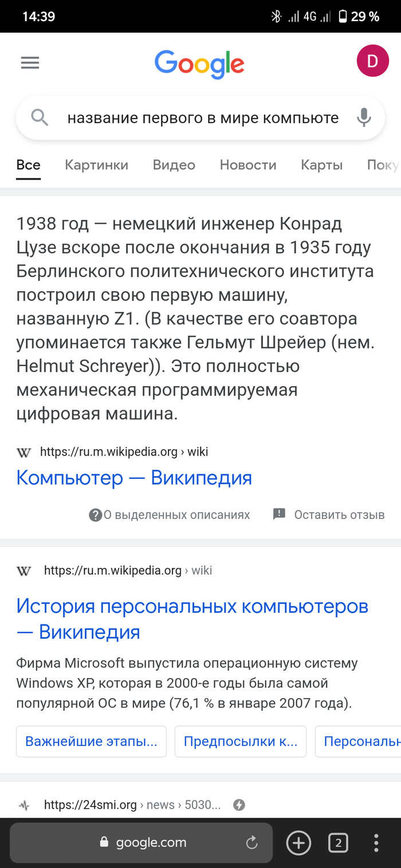401x868 pixels.
Task: Switch to Картинки tab
Action: click(96, 165)
